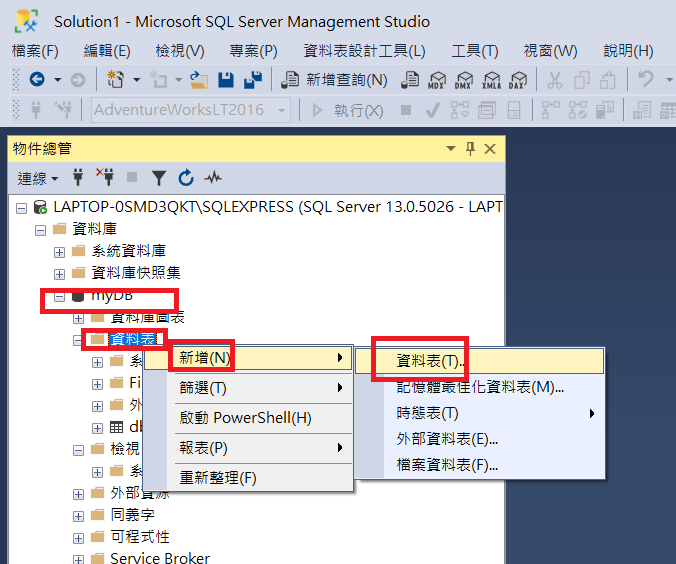Open the 資料表設計工具(L) menu
The width and height of the screenshot is (676, 564).
364,51
